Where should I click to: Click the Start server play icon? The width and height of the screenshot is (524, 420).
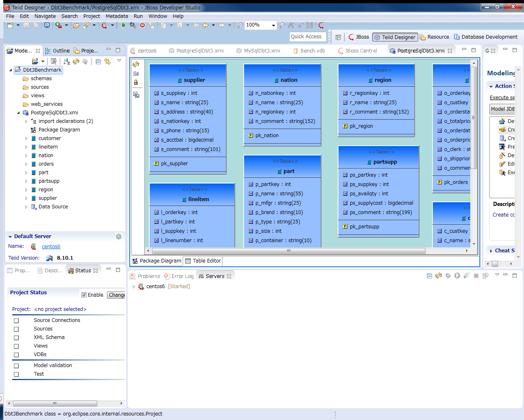(457, 276)
